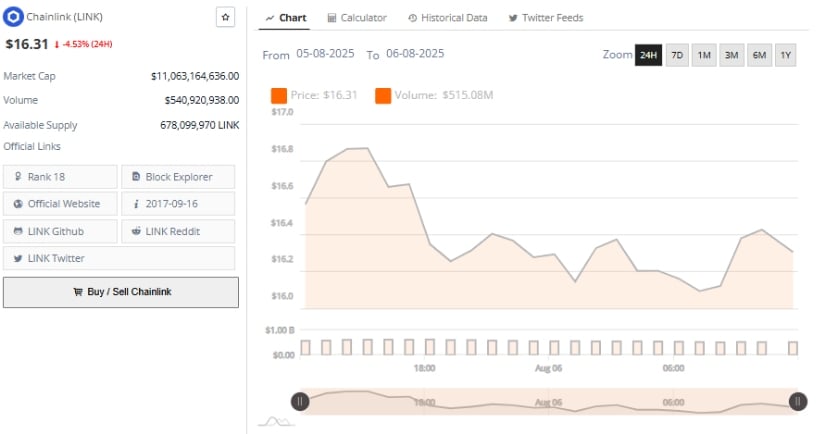825x434 pixels.
Task: Click the medal icon beside Rank 18
Action: click(x=18, y=176)
